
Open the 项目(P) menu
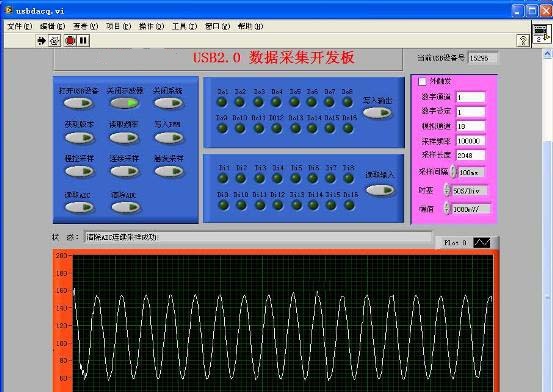click(x=118, y=26)
